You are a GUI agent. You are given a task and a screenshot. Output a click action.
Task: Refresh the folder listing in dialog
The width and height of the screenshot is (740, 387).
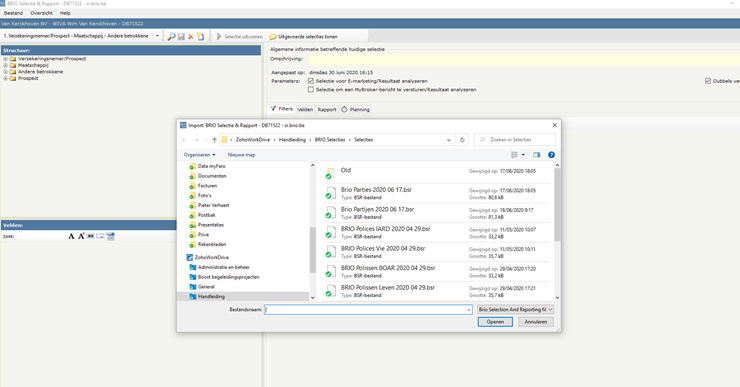click(462, 140)
